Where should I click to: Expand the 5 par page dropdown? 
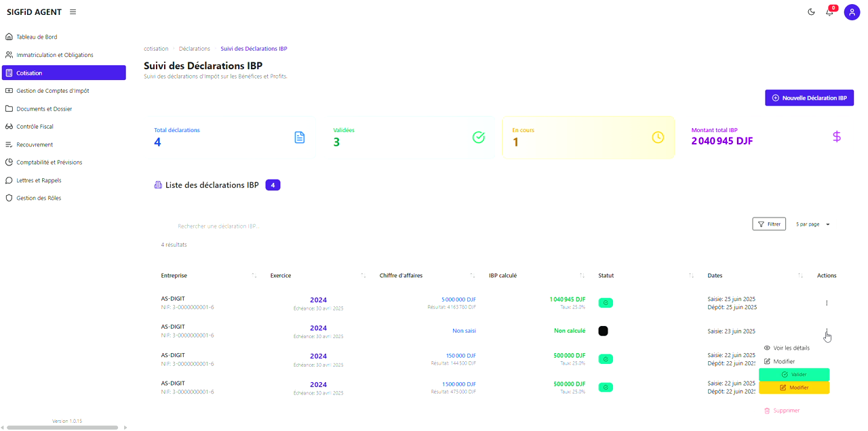(812, 224)
